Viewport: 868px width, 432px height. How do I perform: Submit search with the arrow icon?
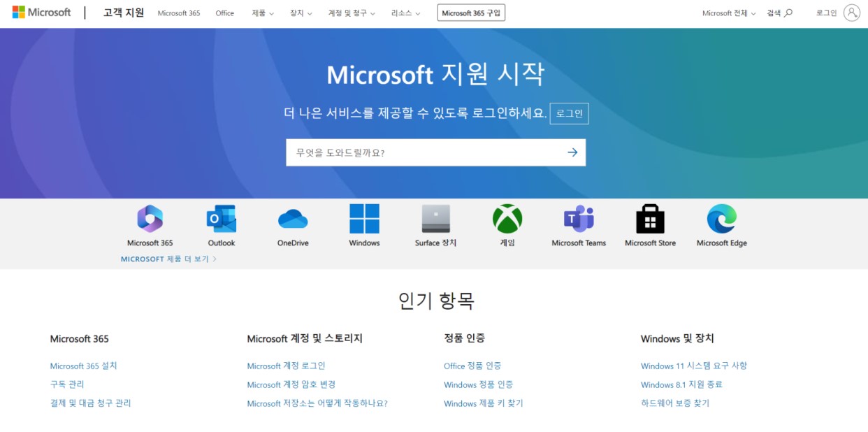(572, 152)
